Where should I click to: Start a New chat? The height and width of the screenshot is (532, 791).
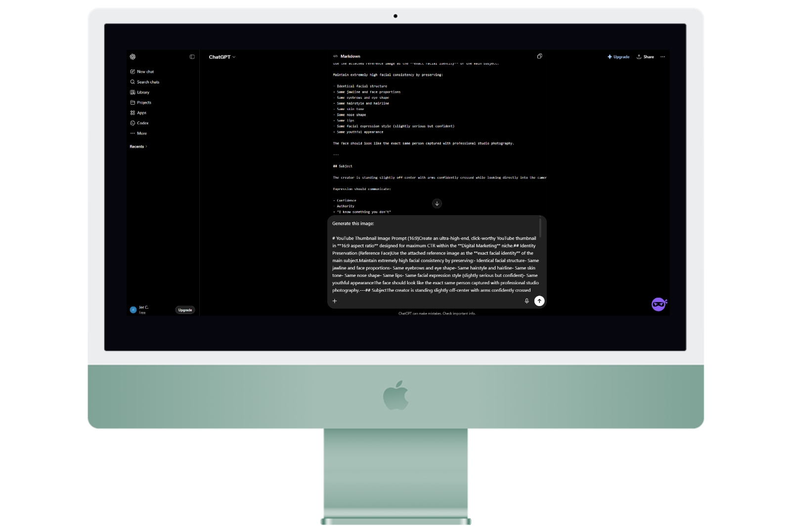(142, 72)
